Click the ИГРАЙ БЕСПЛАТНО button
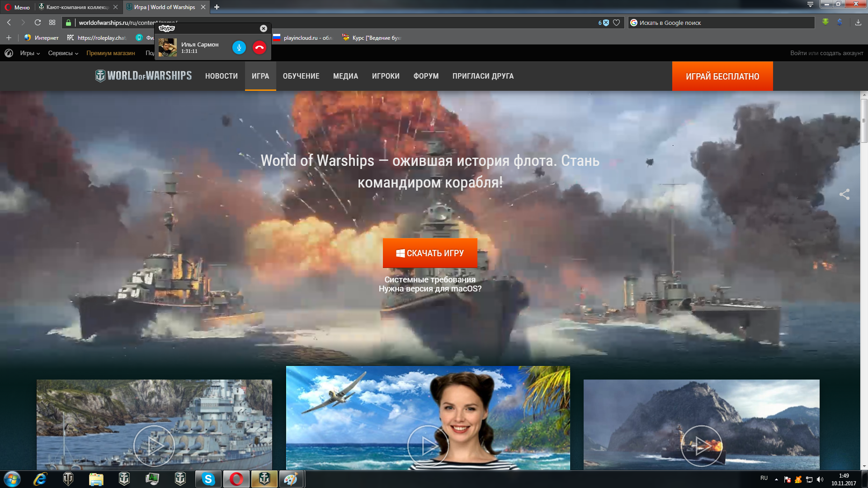The height and width of the screenshot is (488, 868). (722, 76)
